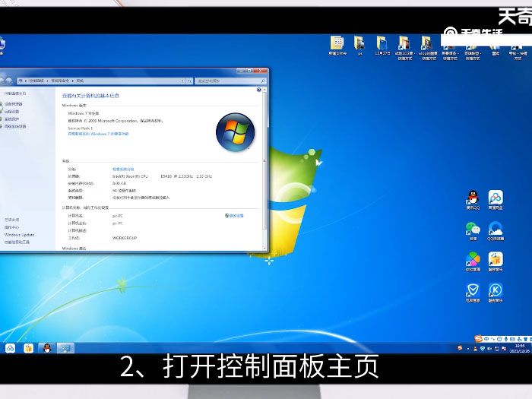
Task: Click the QQ penguin taskbar button
Action: 47,348
